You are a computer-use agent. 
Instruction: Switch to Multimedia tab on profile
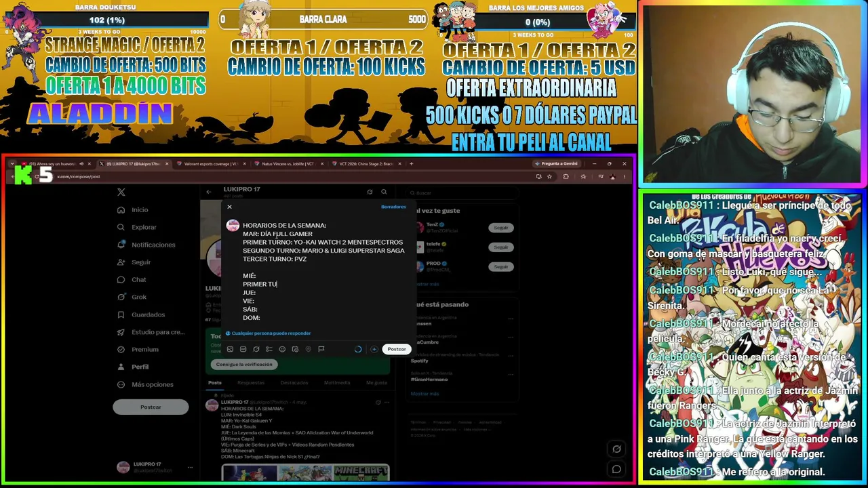337,383
